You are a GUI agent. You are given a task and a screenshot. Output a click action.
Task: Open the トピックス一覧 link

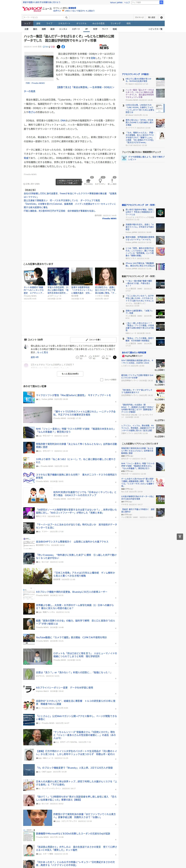155,29
